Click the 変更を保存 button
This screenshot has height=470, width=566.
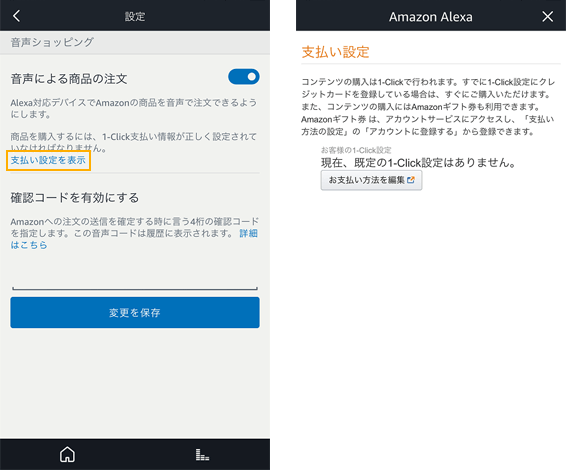(x=135, y=313)
